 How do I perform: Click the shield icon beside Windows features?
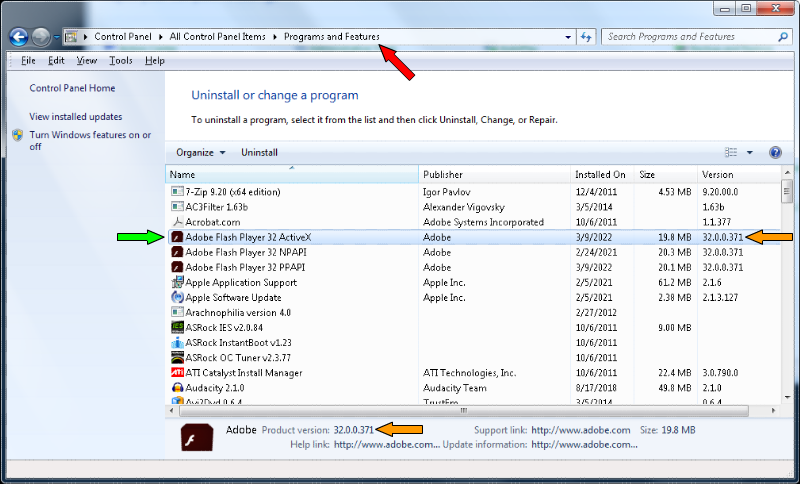[x=18, y=135]
